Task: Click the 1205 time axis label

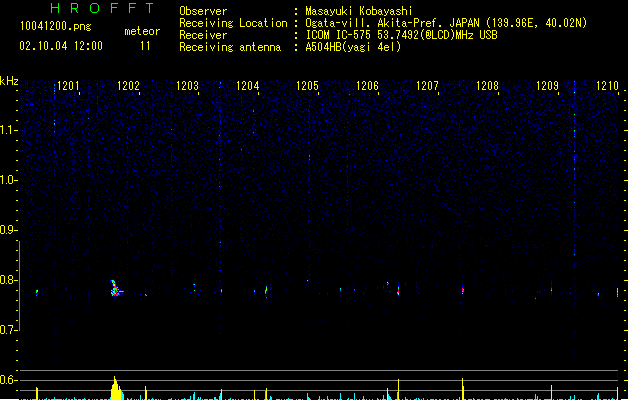Action: (307, 86)
